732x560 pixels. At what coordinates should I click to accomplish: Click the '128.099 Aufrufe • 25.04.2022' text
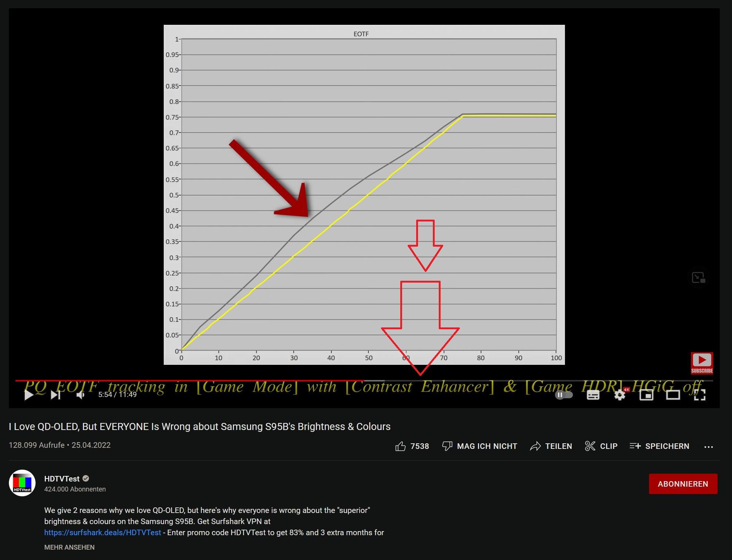point(60,445)
